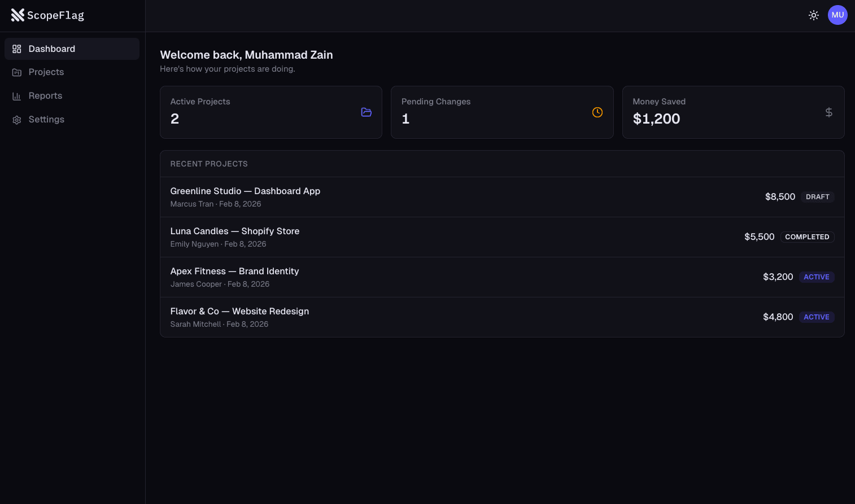Image resolution: width=855 pixels, height=504 pixels.
Task: Open the MU user avatar menu
Action: (x=837, y=15)
